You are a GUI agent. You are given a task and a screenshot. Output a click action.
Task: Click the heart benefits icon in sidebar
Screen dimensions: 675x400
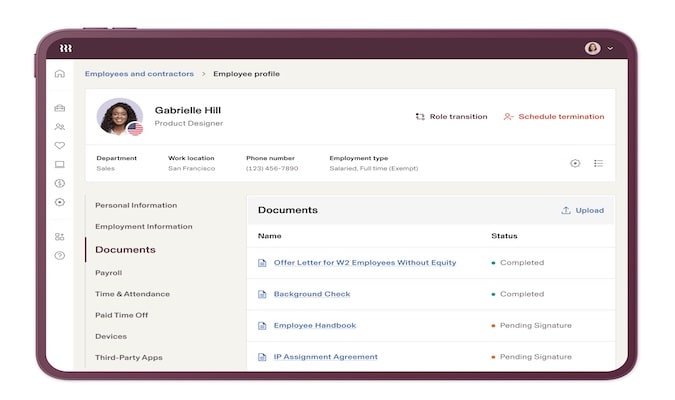click(60, 146)
